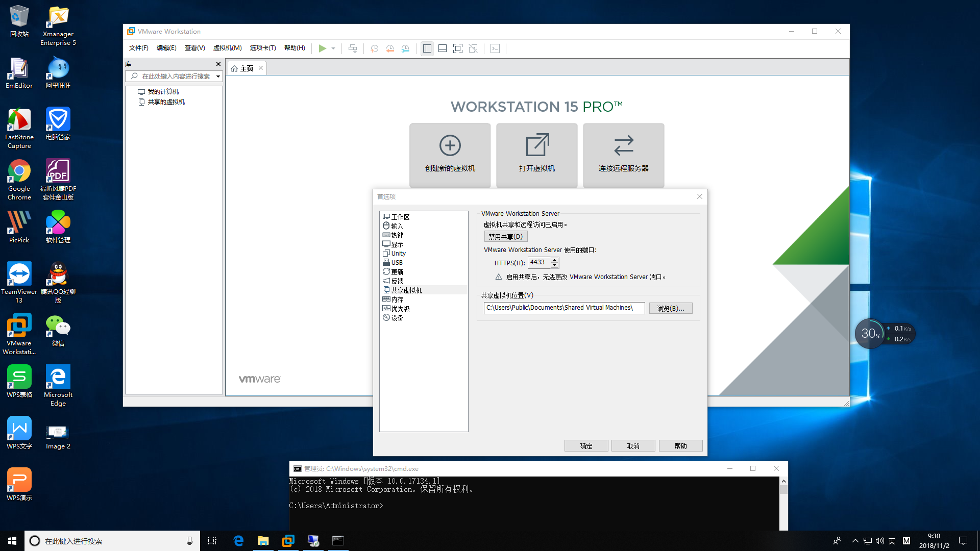Open the EmEditor desktop icon
Image resolution: width=980 pixels, height=551 pixels.
[19, 72]
